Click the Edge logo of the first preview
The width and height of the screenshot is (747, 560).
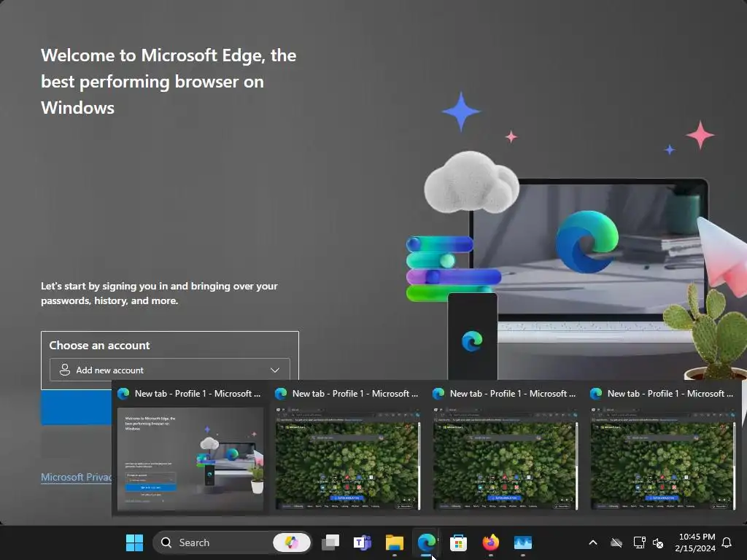click(x=123, y=393)
